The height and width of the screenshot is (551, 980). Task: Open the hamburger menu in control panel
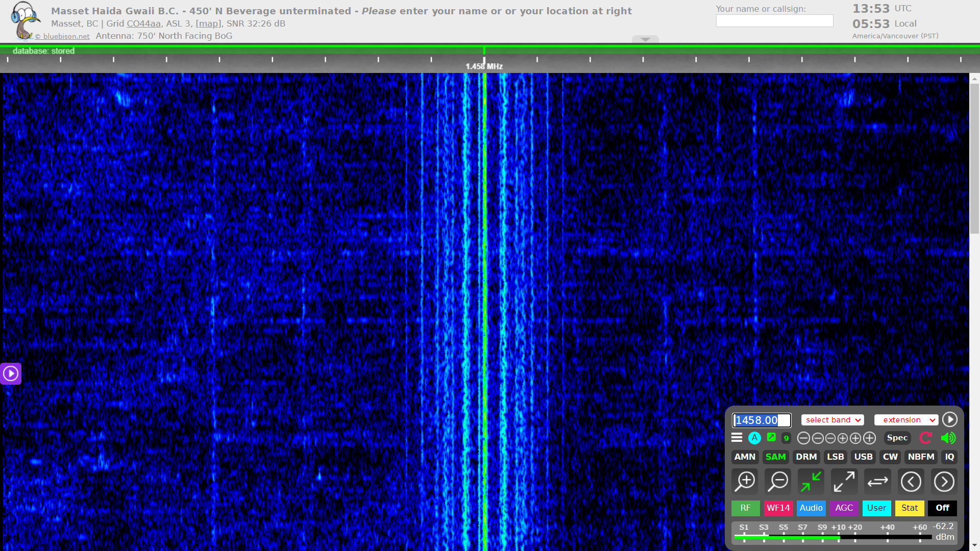pyautogui.click(x=737, y=438)
